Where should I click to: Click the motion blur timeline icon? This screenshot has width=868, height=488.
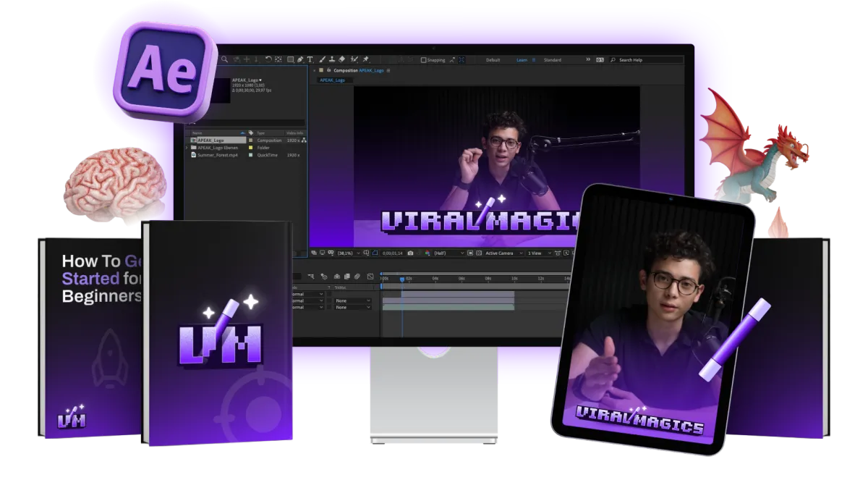[x=357, y=277]
